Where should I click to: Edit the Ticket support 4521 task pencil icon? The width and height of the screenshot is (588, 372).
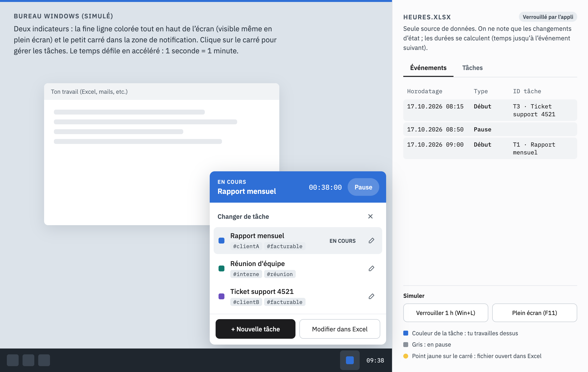click(371, 296)
